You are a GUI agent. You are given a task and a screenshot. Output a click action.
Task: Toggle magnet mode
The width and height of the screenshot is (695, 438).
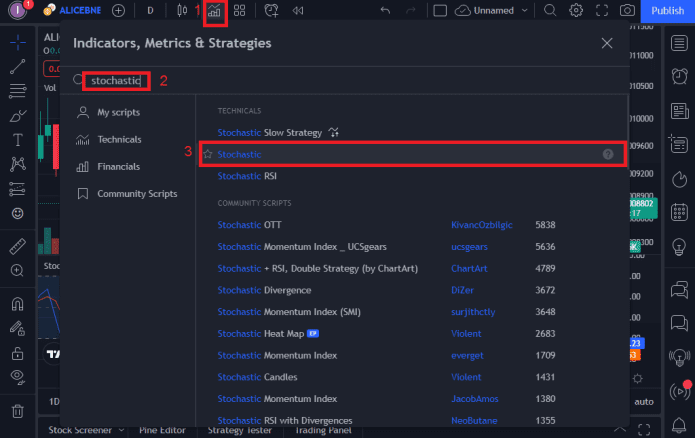[18, 304]
